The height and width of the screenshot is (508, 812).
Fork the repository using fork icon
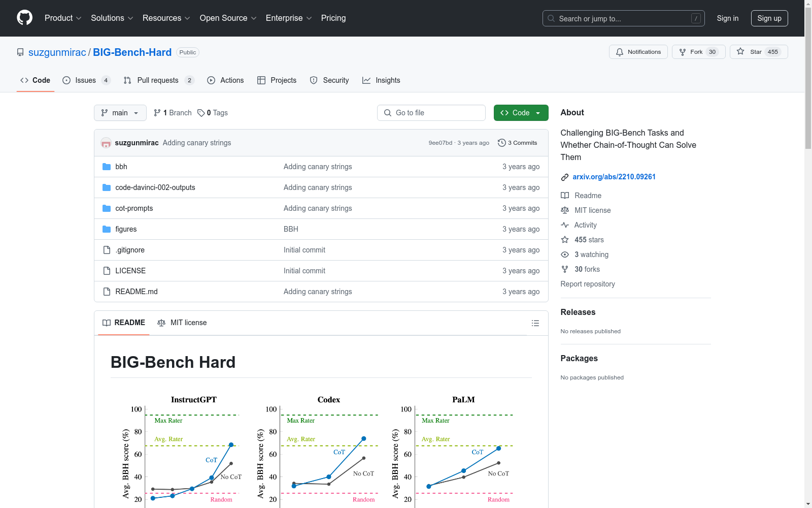683,52
